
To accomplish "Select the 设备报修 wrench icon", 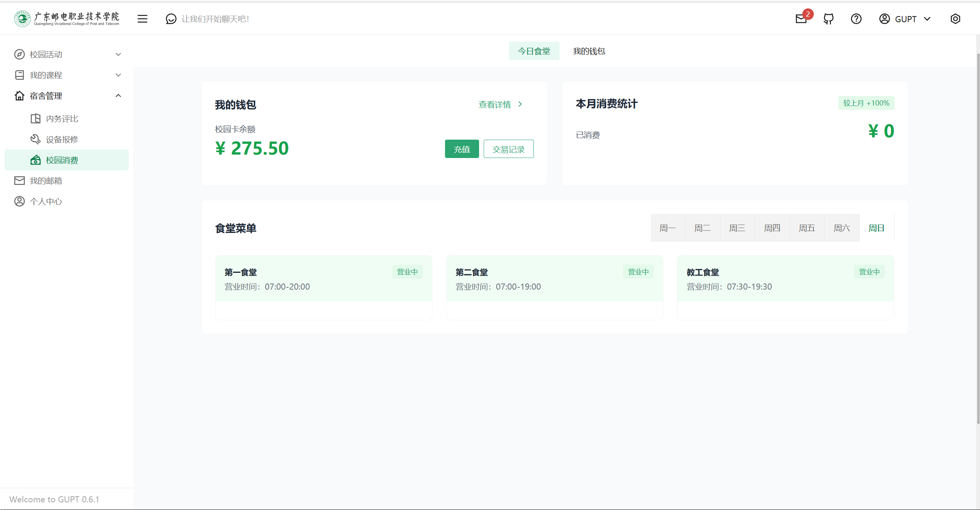I will click(x=35, y=139).
